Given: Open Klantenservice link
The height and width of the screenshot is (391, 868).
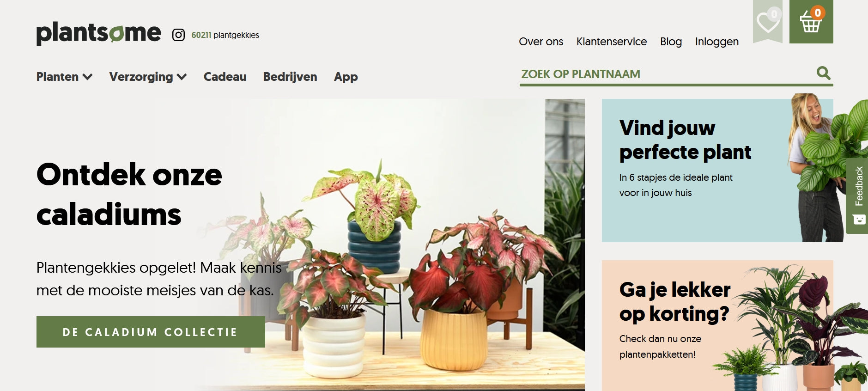Looking at the screenshot, I should pyautogui.click(x=612, y=42).
